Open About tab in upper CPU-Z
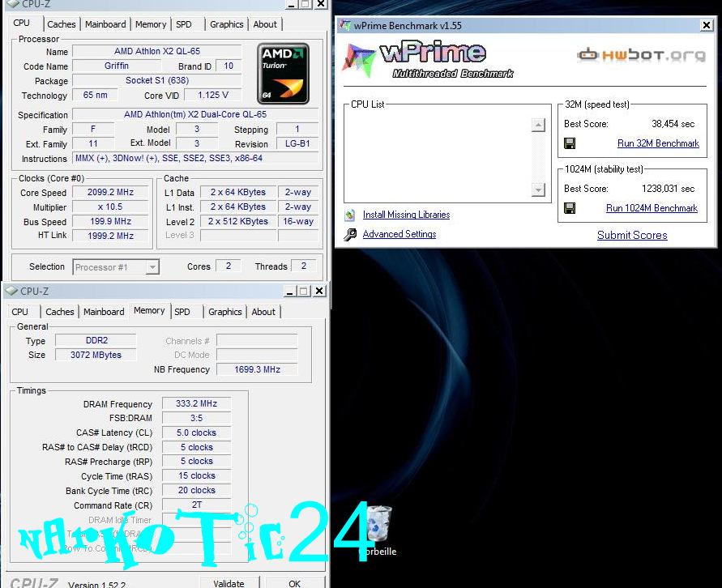 [265, 24]
